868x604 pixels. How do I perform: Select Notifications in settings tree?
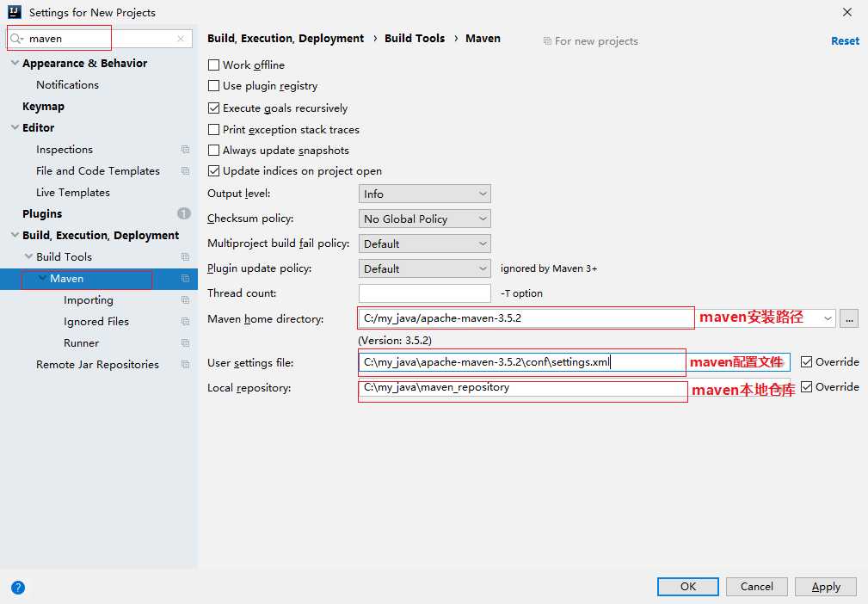point(68,84)
